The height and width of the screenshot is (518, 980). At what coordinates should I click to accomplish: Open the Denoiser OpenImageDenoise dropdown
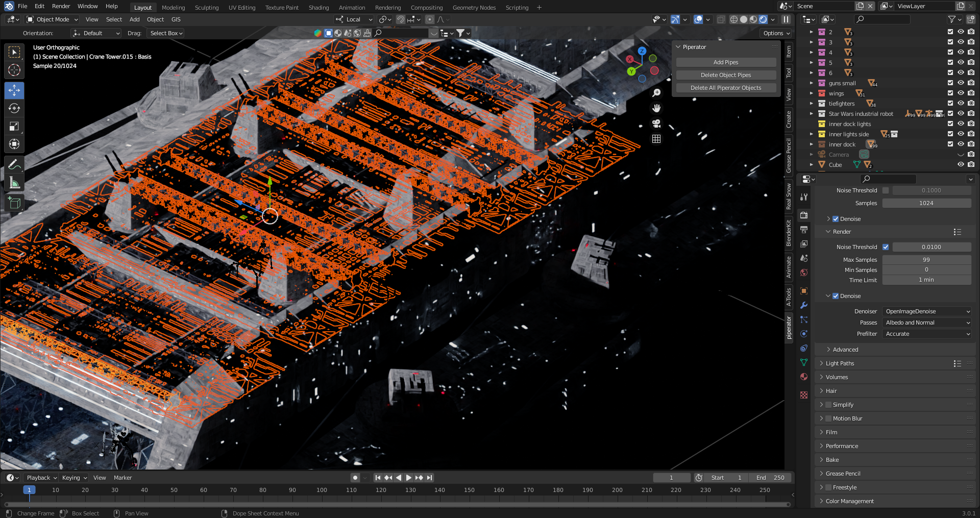click(927, 311)
